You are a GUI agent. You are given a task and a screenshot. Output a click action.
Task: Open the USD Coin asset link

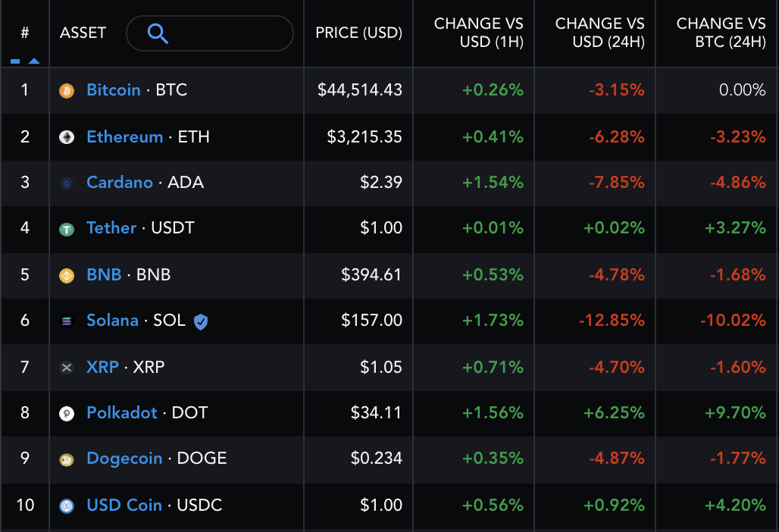coord(124,505)
